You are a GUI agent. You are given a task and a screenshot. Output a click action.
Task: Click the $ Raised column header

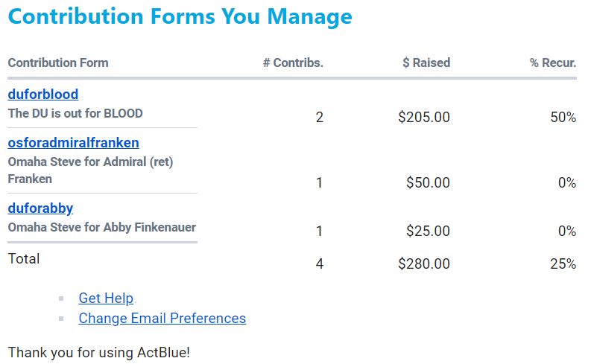426,63
